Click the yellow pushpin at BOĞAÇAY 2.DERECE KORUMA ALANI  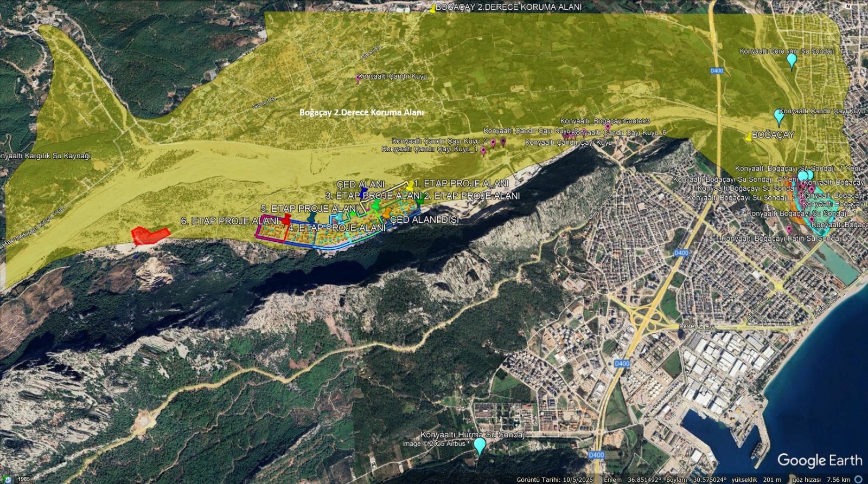click(432, 9)
